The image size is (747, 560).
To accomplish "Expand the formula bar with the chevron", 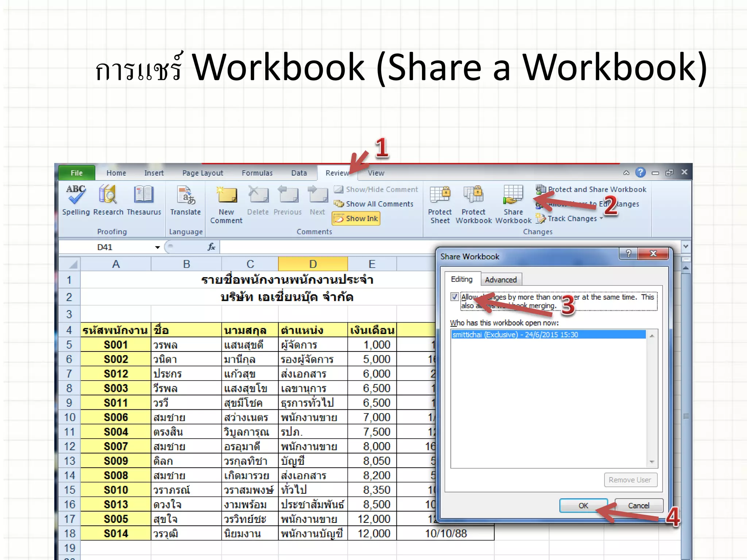I will 685,246.
